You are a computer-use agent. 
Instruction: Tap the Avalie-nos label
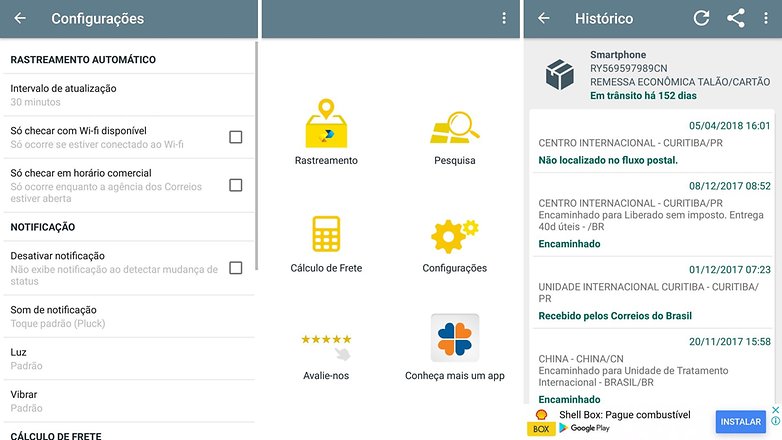coord(326,376)
